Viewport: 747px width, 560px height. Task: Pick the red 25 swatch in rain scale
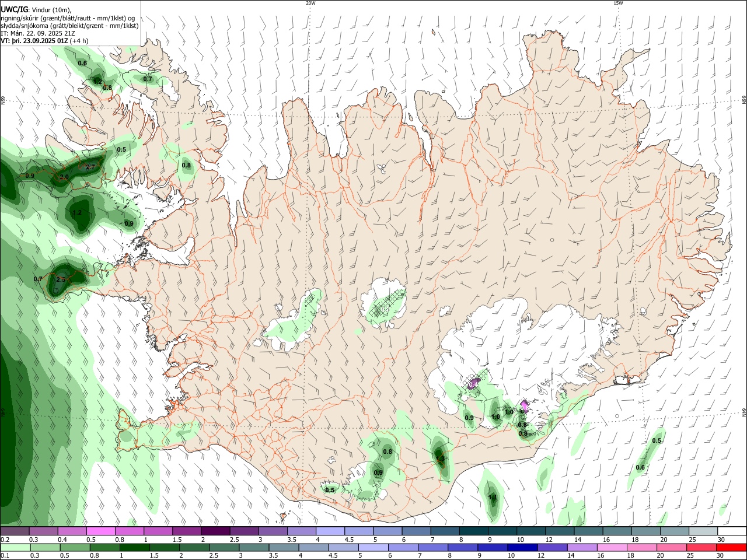point(702,547)
